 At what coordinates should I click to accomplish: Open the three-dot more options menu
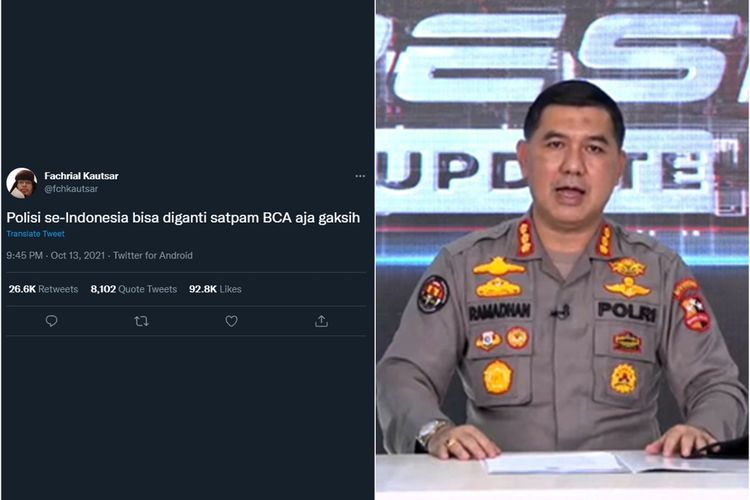click(360, 176)
